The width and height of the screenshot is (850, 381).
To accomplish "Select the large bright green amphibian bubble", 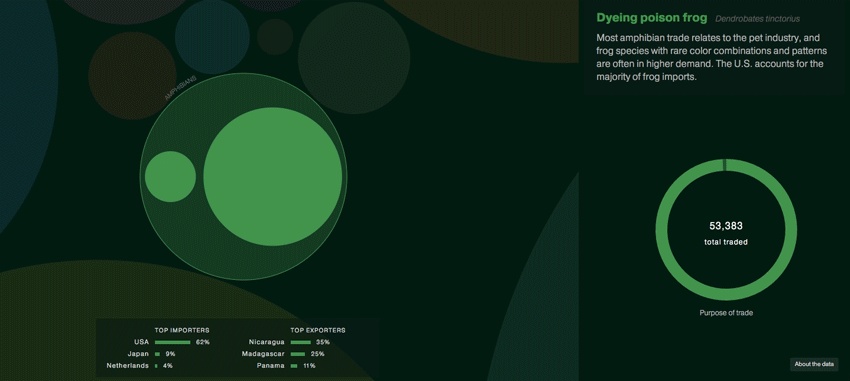I will (273, 177).
